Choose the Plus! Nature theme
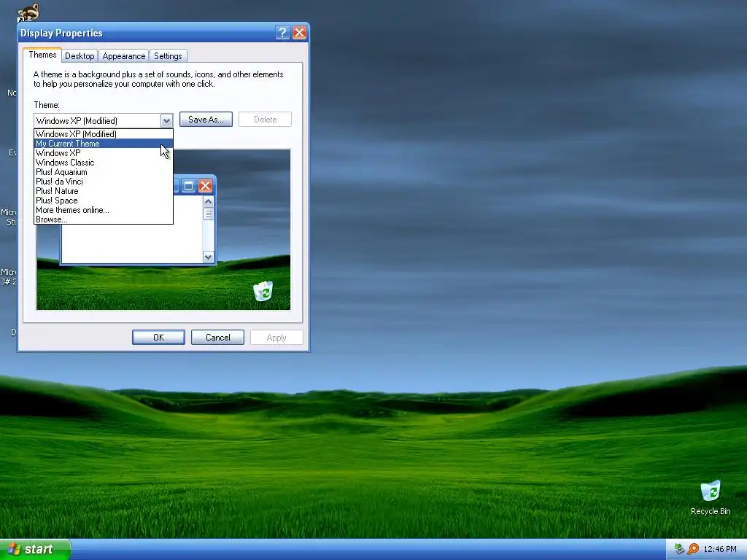 click(x=104, y=191)
